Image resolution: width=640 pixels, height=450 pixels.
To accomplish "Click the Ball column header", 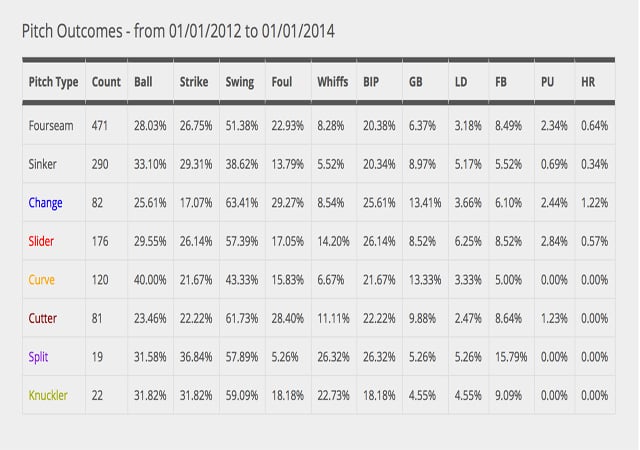I will [x=143, y=82].
